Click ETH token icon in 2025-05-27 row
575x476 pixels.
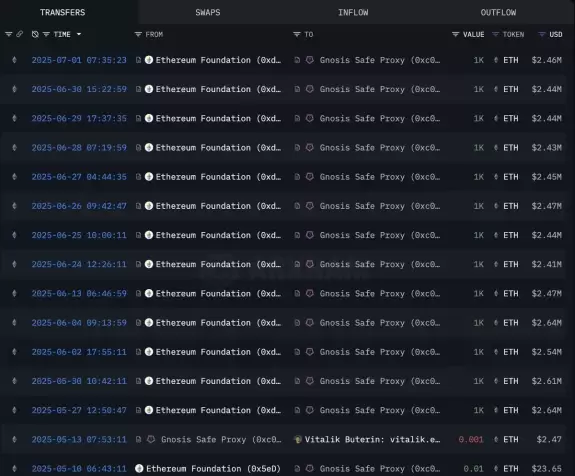[x=496, y=410]
